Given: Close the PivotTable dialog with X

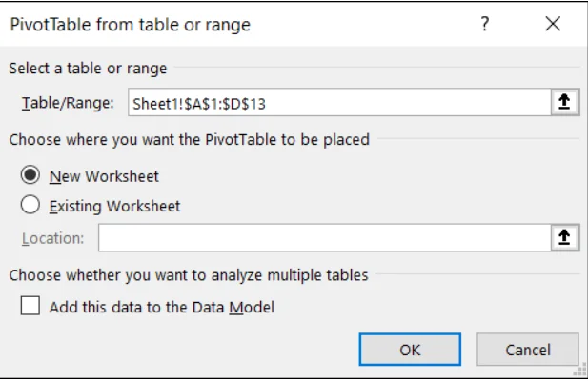Looking at the screenshot, I should tap(553, 26).
